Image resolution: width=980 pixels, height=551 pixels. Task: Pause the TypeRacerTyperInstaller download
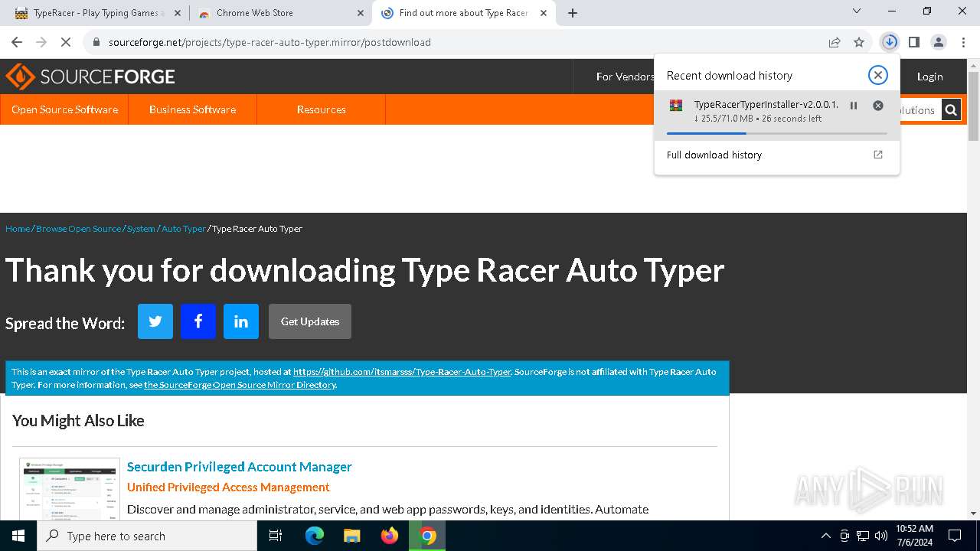(x=854, y=106)
